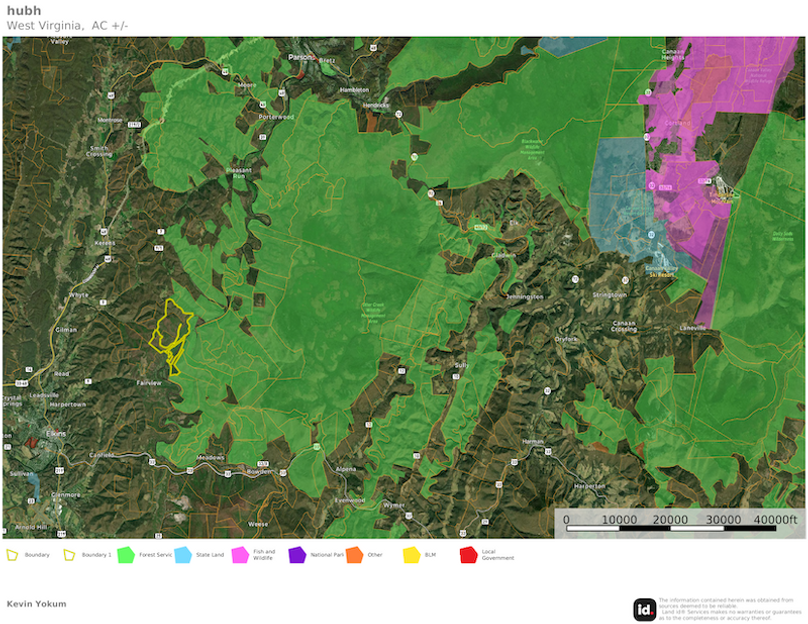Select the yellow property boundary outline on map
Viewport: 808px width, 624px height.
[172, 333]
